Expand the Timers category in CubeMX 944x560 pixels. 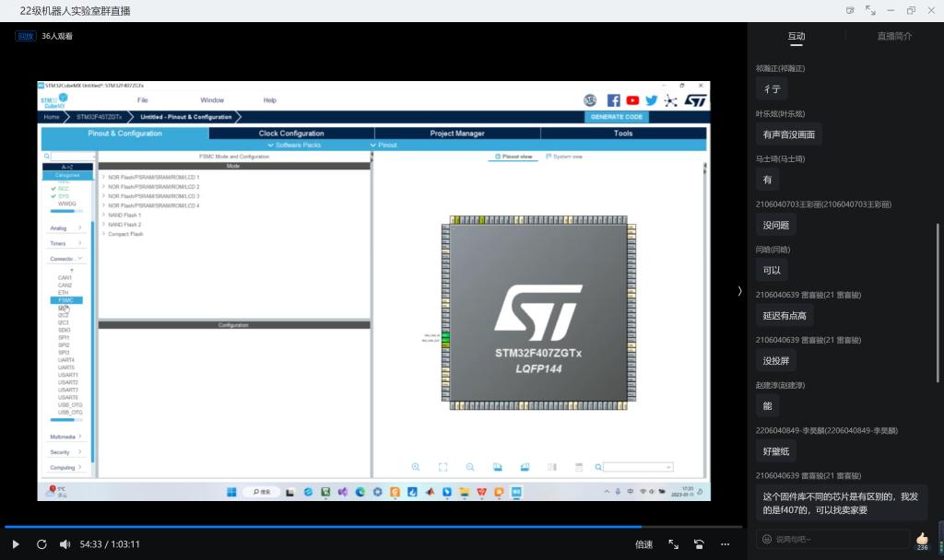65,243
